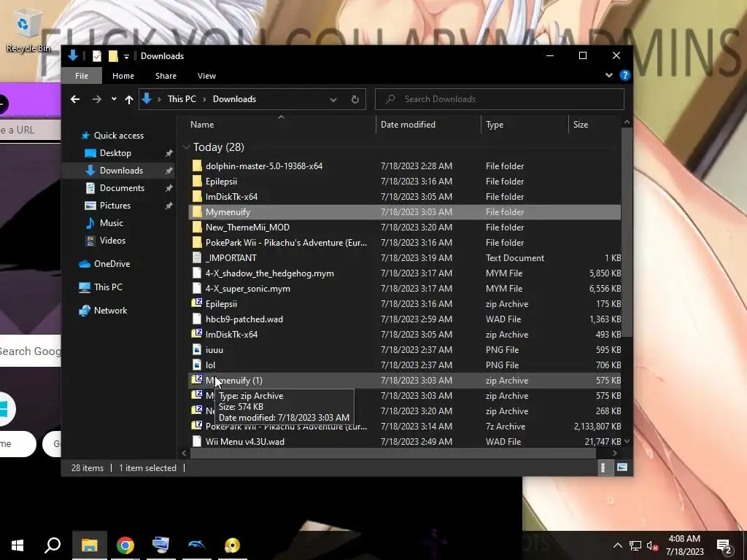Click the muted volume tray icon
The height and width of the screenshot is (560, 747).
coord(652,545)
